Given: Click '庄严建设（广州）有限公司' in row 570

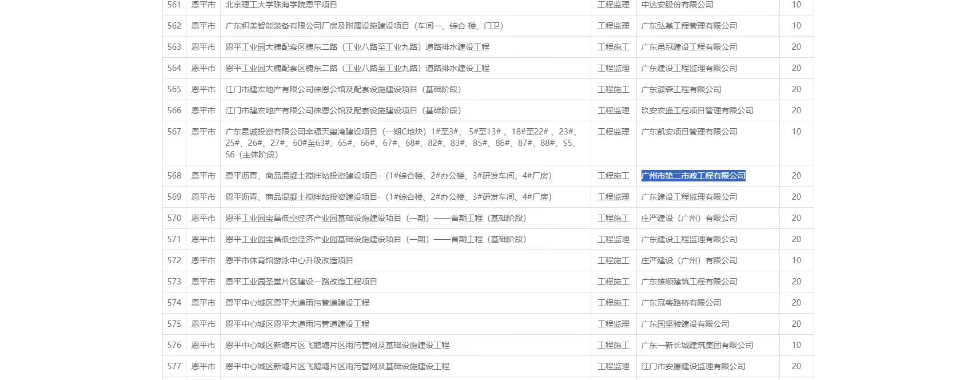Looking at the screenshot, I should [x=689, y=218].
